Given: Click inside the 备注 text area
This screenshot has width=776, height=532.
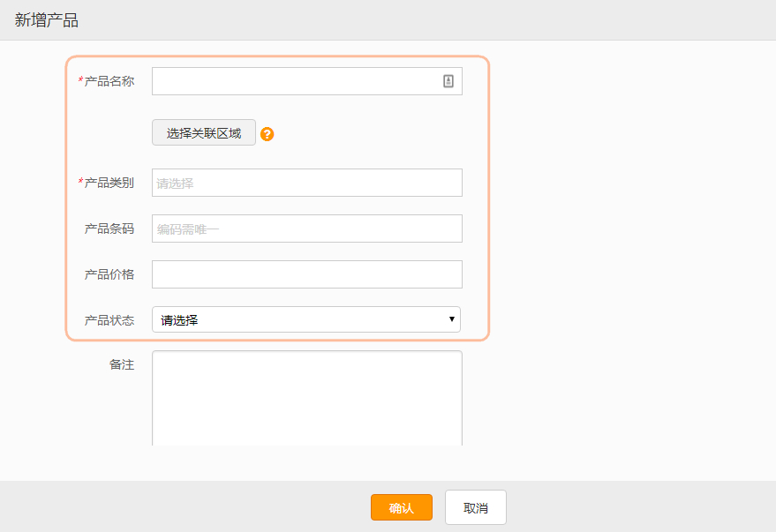Looking at the screenshot, I should tap(307, 399).
